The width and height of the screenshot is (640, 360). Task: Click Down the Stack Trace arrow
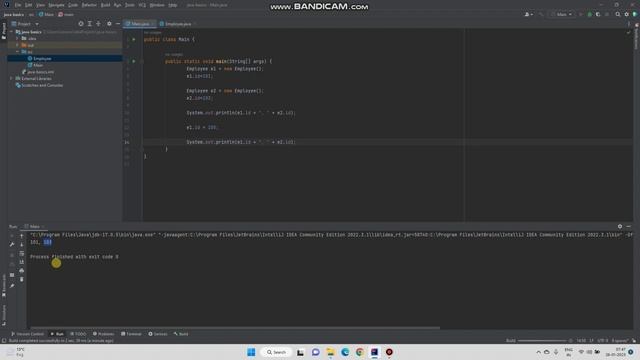pos(22,245)
